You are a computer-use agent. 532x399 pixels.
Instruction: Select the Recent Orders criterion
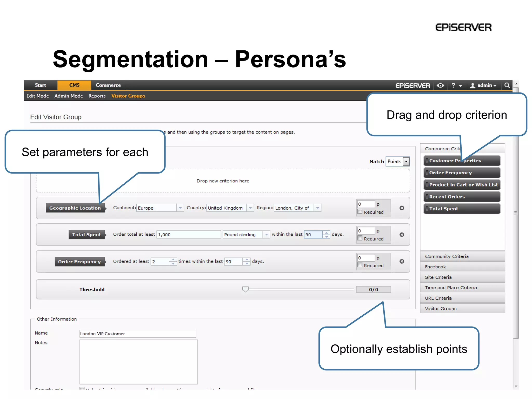click(462, 197)
